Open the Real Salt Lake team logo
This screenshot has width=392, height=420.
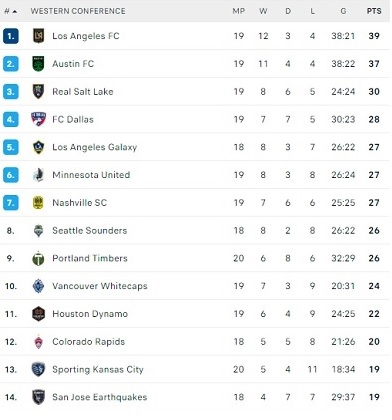tap(38, 91)
